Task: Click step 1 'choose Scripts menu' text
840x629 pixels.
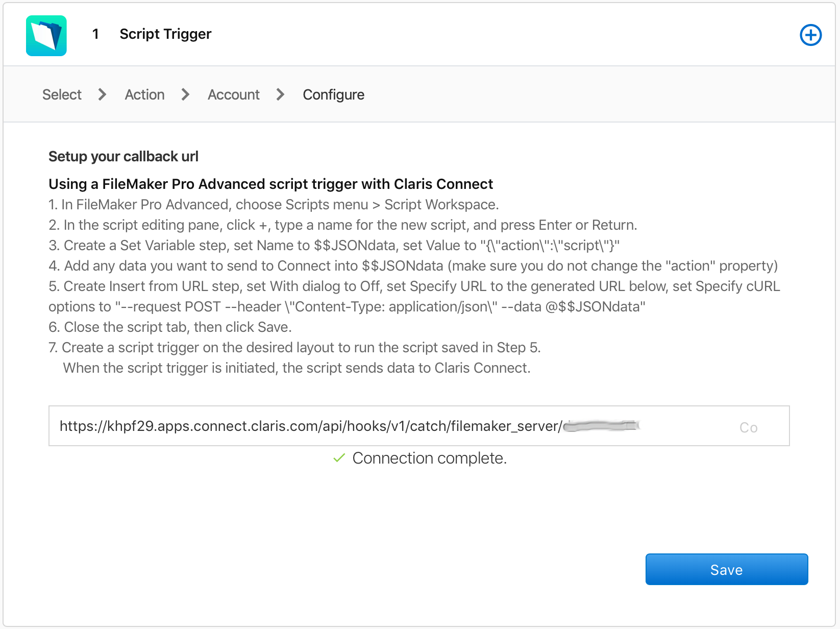Action: pos(274,204)
